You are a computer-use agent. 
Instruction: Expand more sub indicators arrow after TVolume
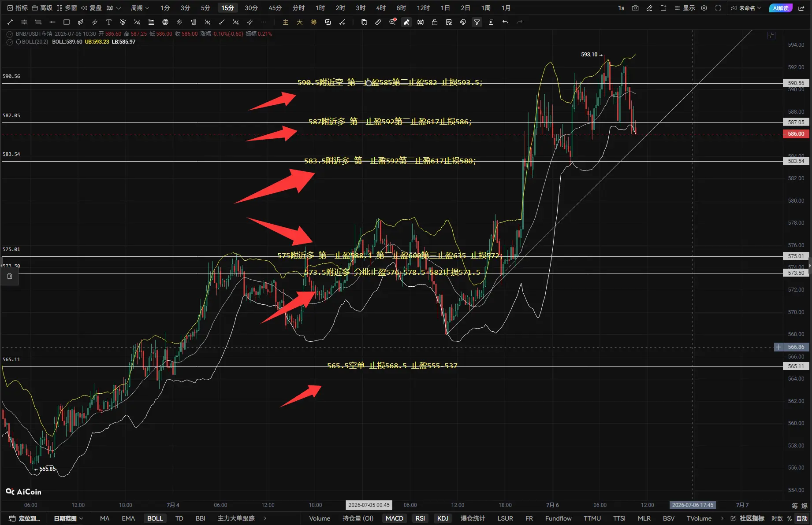pyautogui.click(x=722, y=518)
